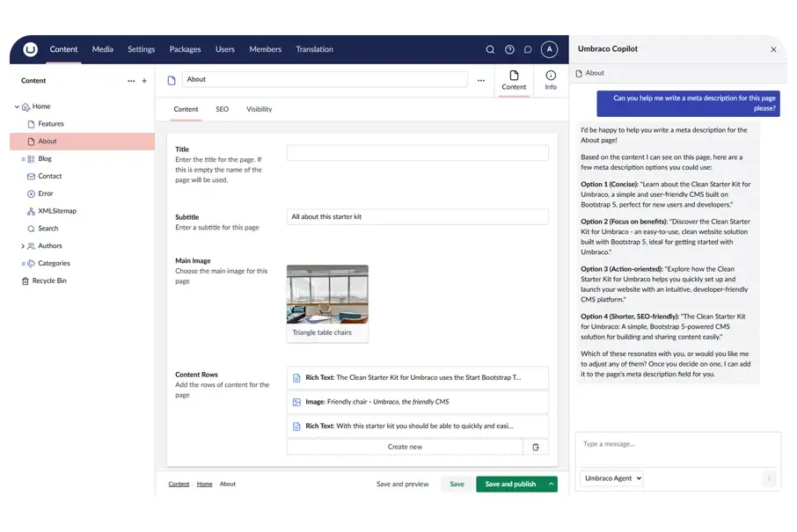The image size is (797, 532).
Task: Toggle the Copilot chat bubble icon
Action: tap(528, 49)
